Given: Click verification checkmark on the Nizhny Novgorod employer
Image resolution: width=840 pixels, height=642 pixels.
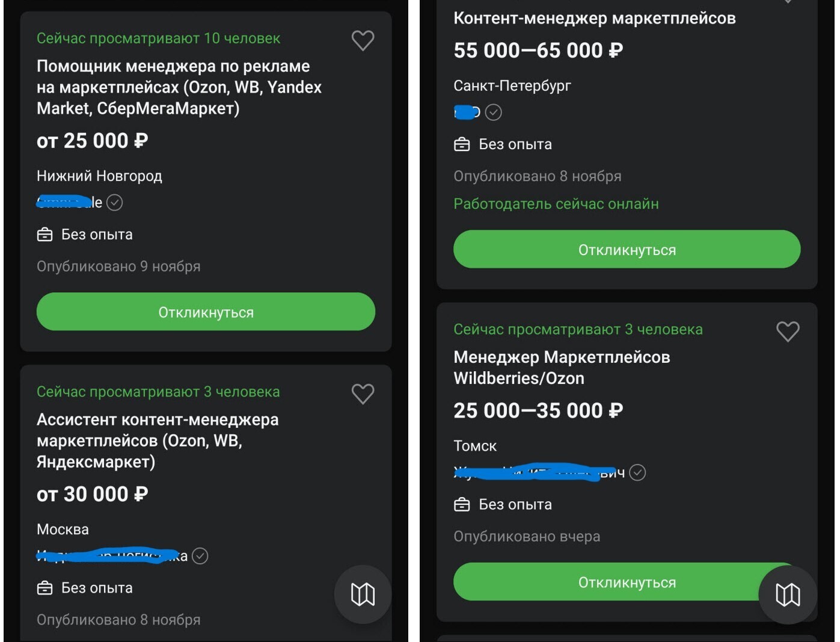Looking at the screenshot, I should [x=114, y=203].
